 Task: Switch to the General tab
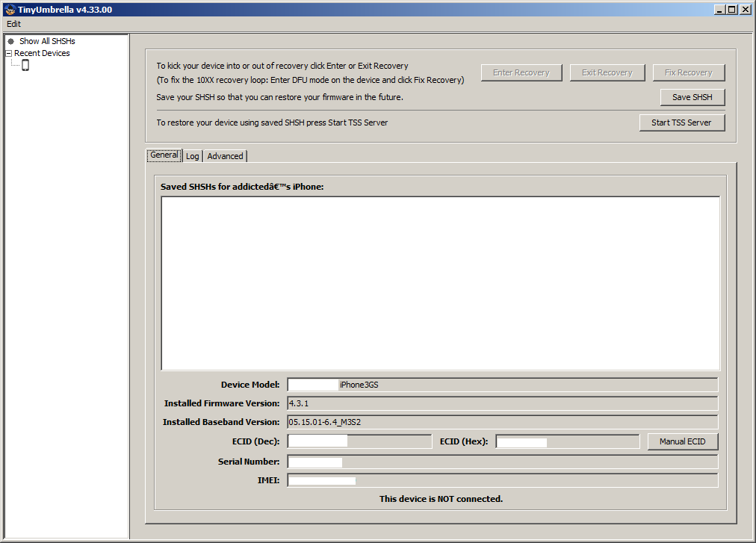[164, 155]
